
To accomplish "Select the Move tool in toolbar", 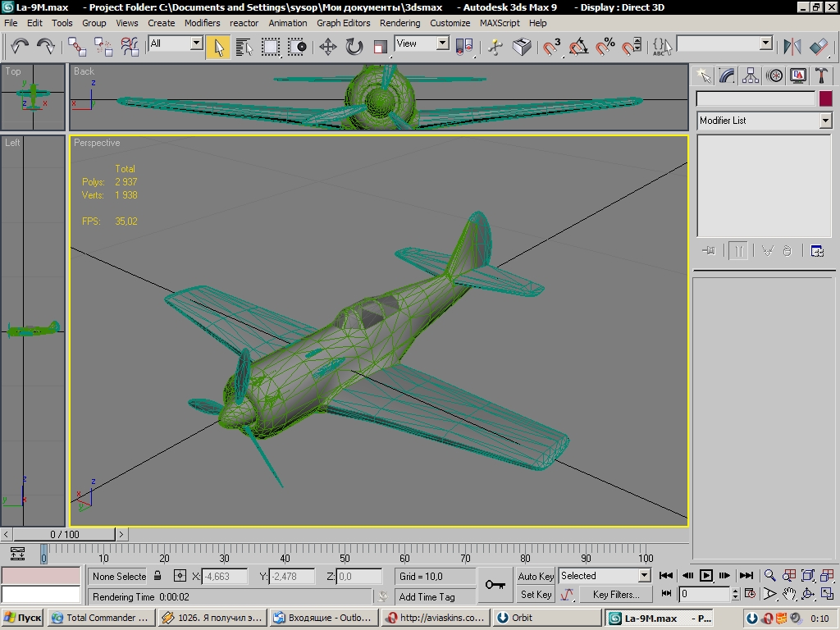I will 327,47.
